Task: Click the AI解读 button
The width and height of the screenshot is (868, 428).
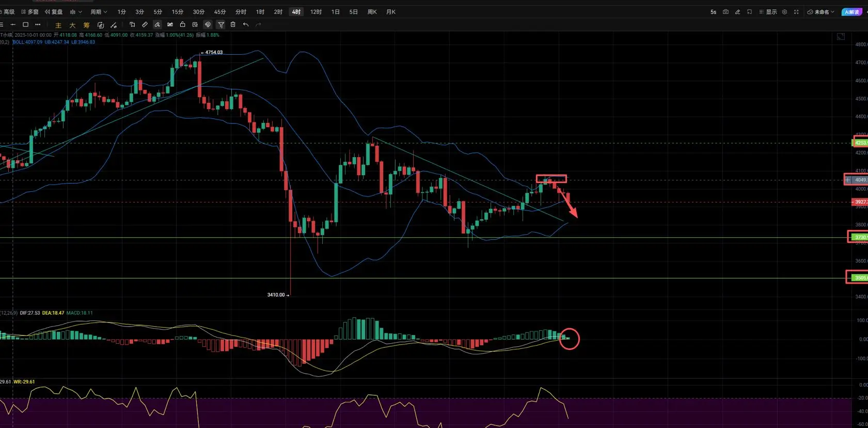Action: point(852,12)
